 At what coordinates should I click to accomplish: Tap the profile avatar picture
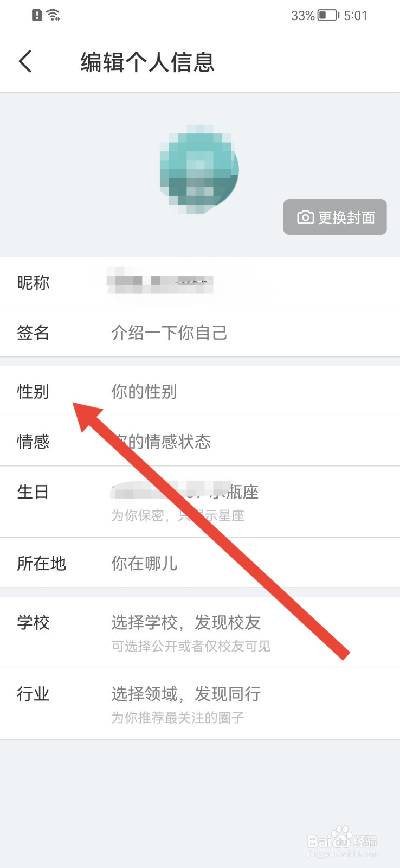pos(199,169)
